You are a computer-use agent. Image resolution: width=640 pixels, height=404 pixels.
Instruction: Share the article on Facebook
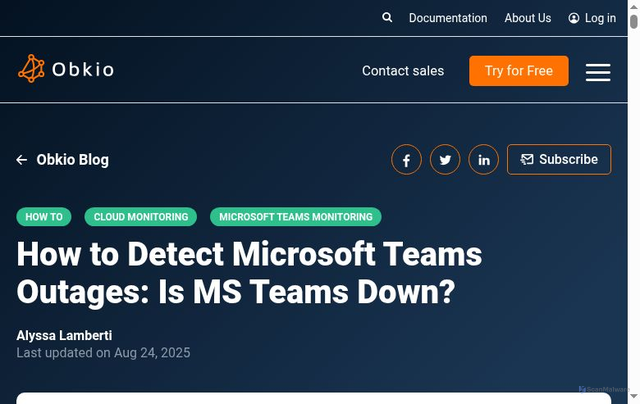406,160
